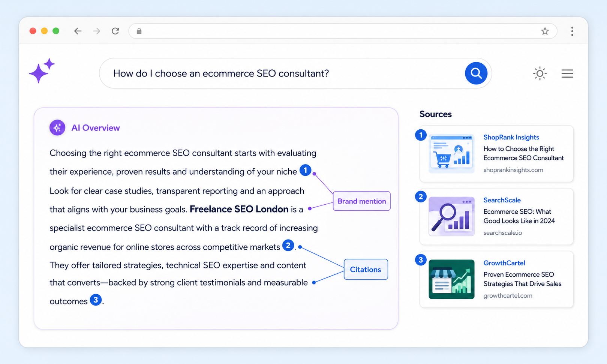Toggle light mode with sun icon

pyautogui.click(x=540, y=73)
